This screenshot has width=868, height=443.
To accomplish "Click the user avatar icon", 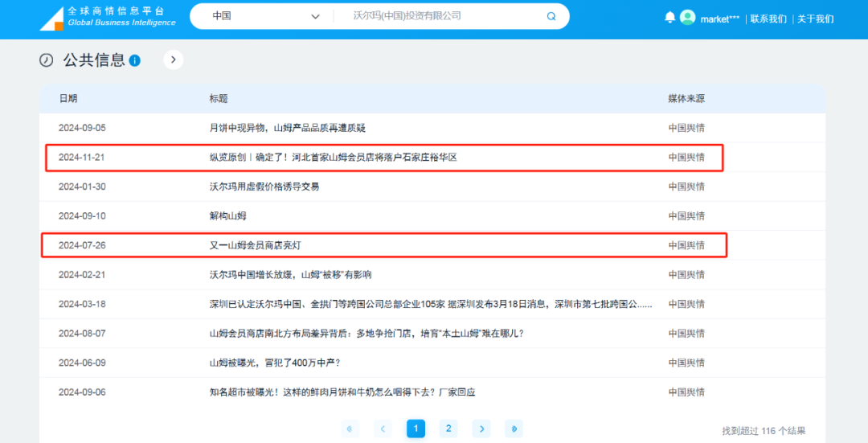I will 687,17.
